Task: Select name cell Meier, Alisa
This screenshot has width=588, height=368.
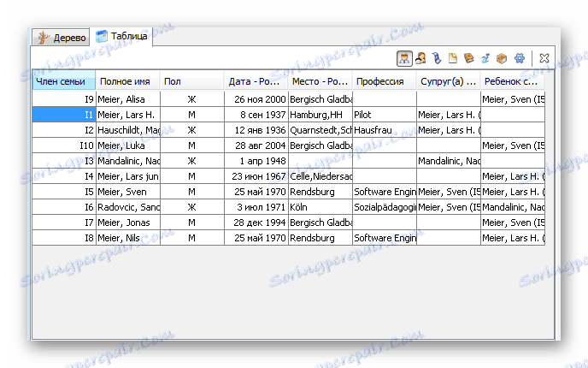Action: [128, 99]
